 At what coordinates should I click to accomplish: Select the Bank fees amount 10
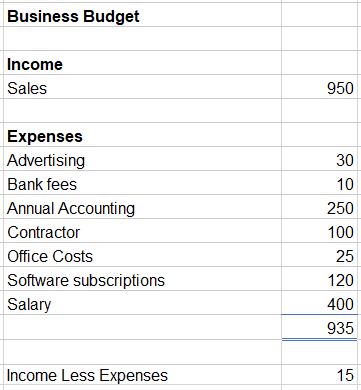pyautogui.click(x=319, y=183)
